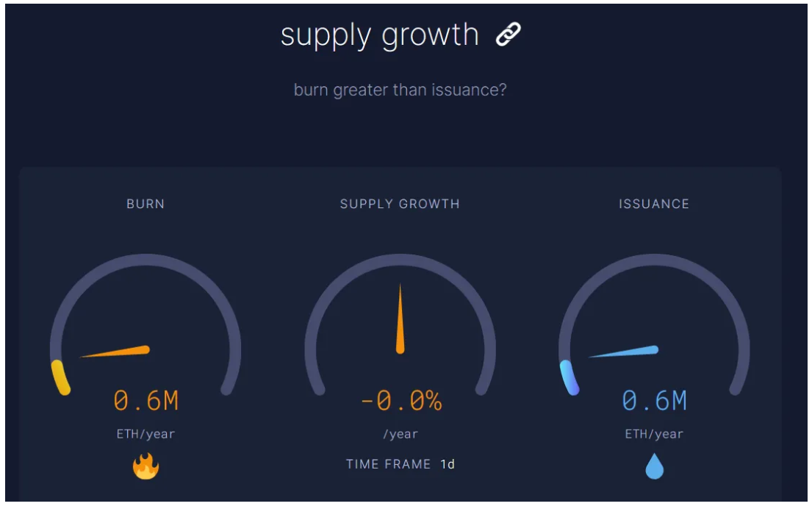
Task: Click the chain link icon beside title
Action: [x=508, y=35]
